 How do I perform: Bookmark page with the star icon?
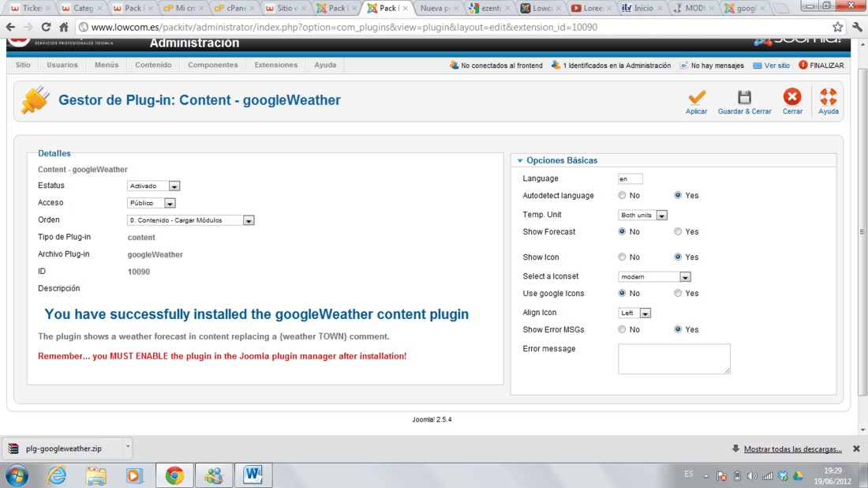click(837, 27)
